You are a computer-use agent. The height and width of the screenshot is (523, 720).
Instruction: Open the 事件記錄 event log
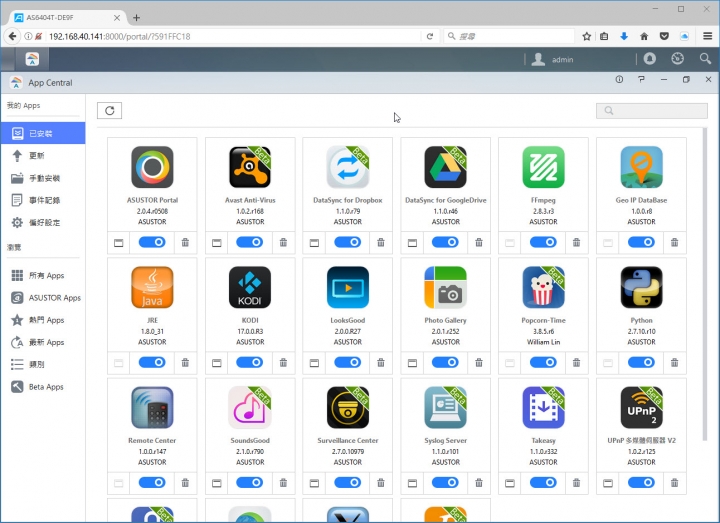click(43, 200)
